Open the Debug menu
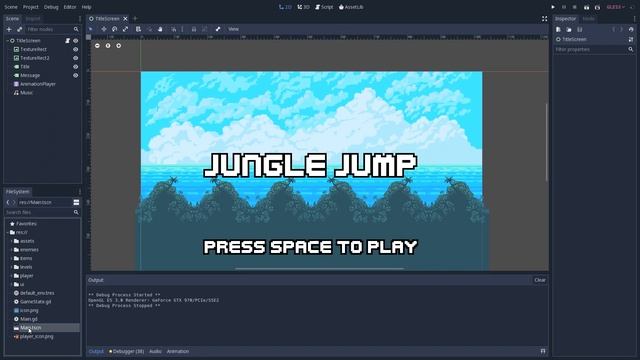 pos(51,7)
